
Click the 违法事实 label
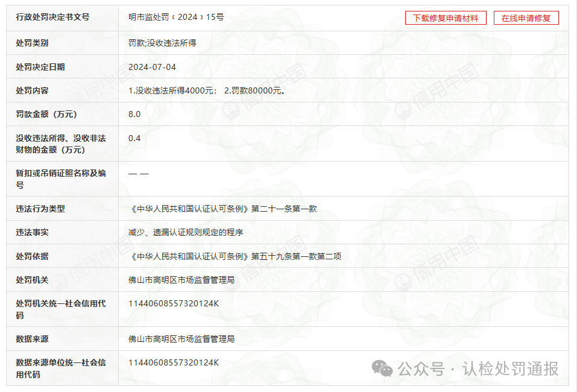[32, 232]
